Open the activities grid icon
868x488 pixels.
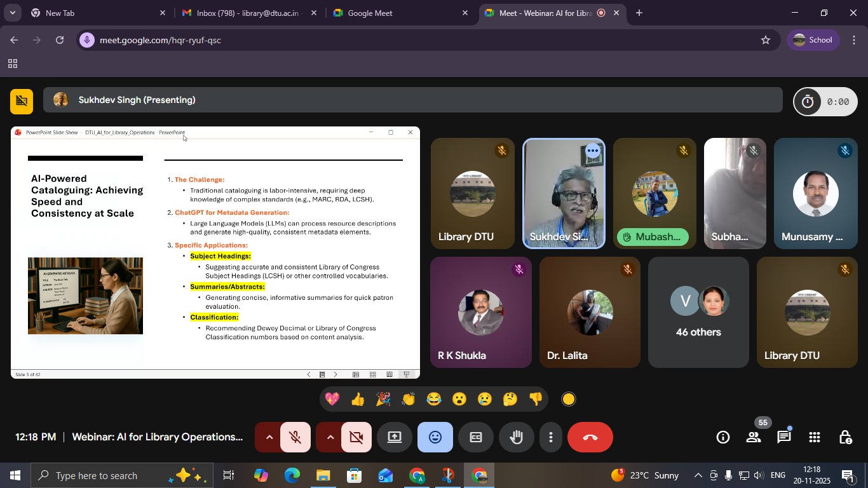(815, 437)
